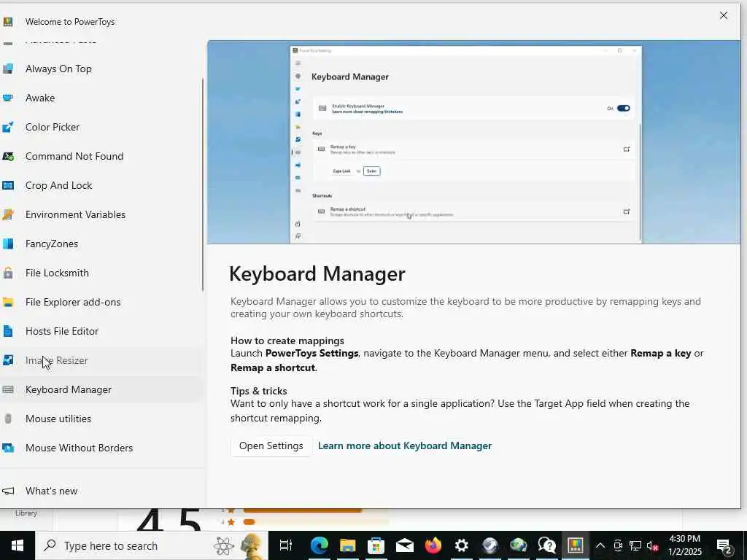Open Task View on taskbar

tap(286, 545)
